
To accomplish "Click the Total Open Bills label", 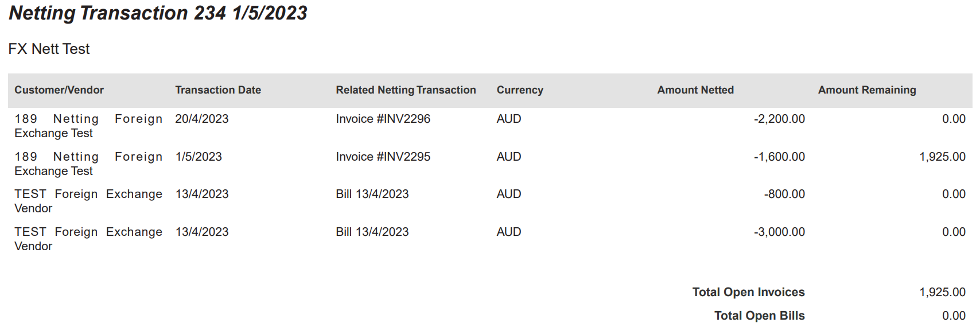I will 759,316.
